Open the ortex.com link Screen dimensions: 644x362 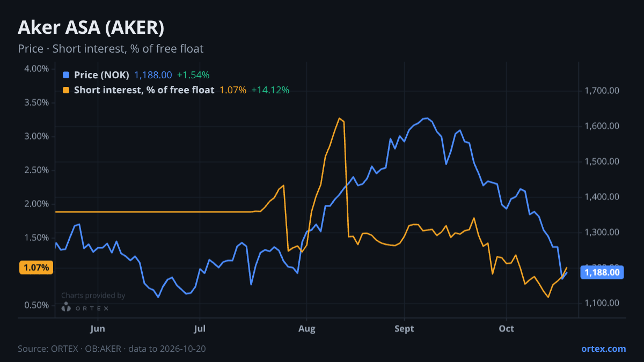tap(604, 349)
